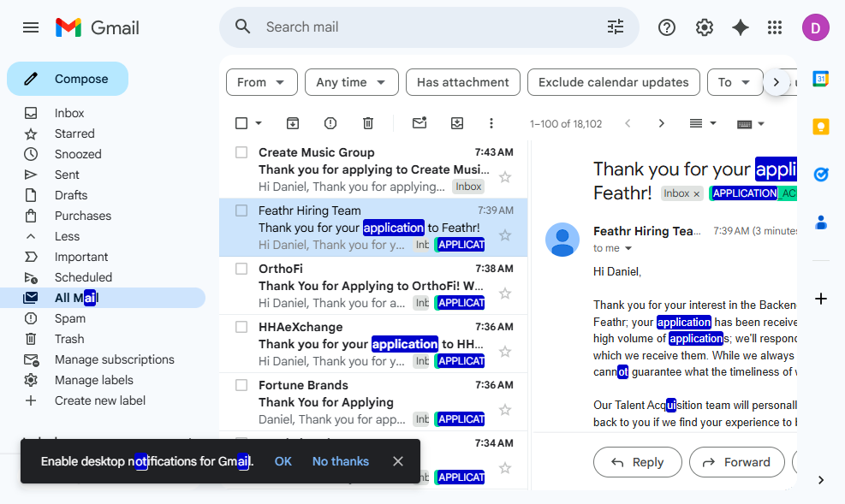Click the Report spam icon
845x504 pixels.
tap(330, 123)
